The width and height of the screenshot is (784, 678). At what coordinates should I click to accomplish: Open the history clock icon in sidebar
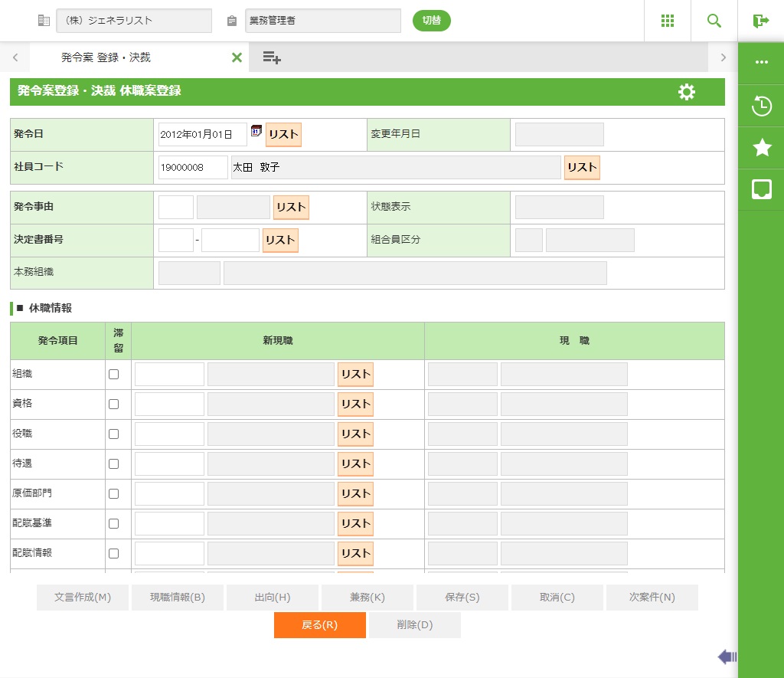[762, 106]
